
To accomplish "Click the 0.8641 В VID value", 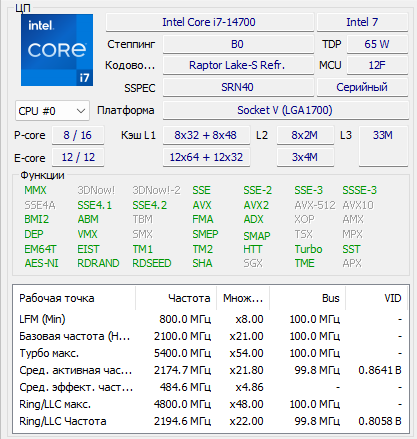I will (380, 370).
